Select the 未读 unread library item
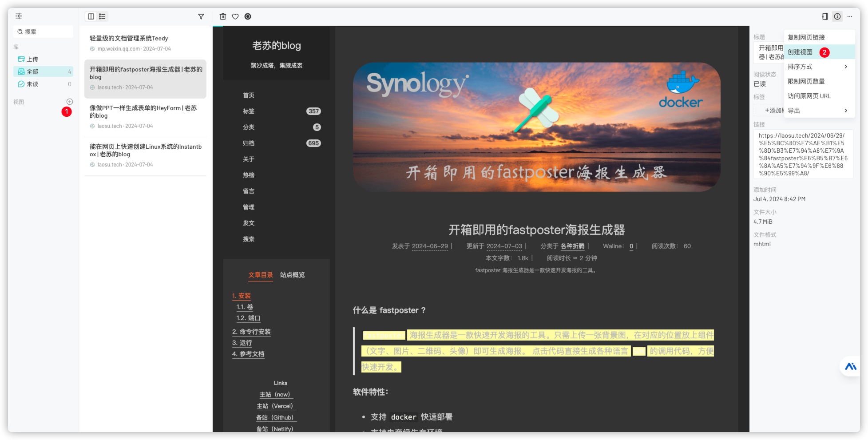 coord(44,84)
